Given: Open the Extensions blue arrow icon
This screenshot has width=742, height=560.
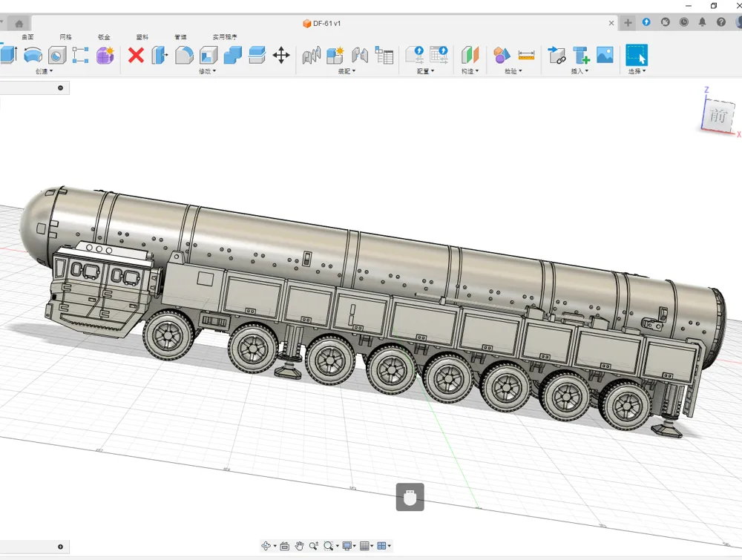Looking at the screenshot, I should coord(646,22).
